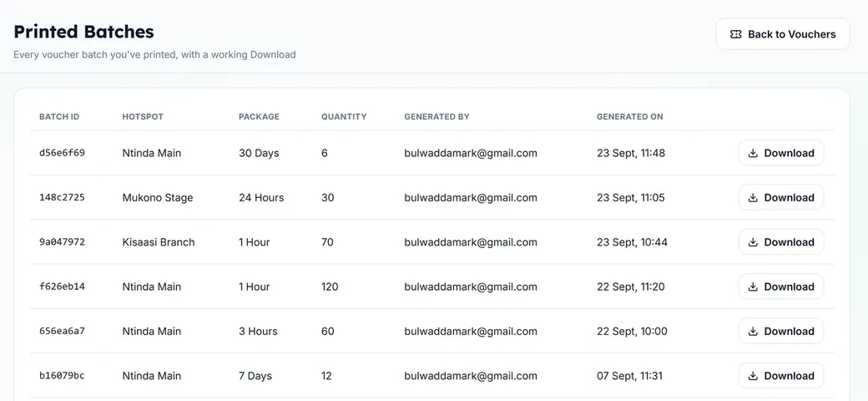
Task: Click quantity 6 in the d56e6f69 row
Action: point(325,154)
